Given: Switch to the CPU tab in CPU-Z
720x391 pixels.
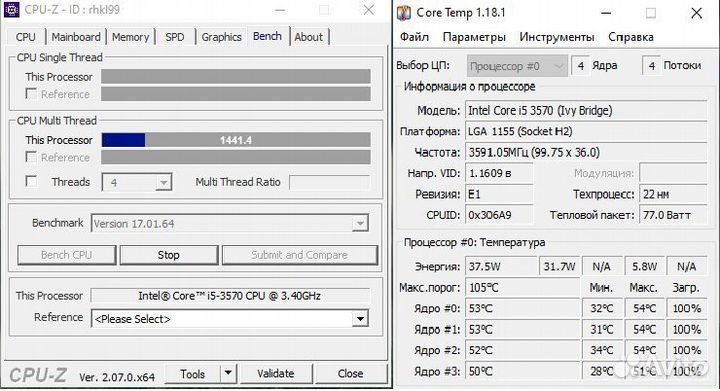Looking at the screenshot, I should click(26, 37).
